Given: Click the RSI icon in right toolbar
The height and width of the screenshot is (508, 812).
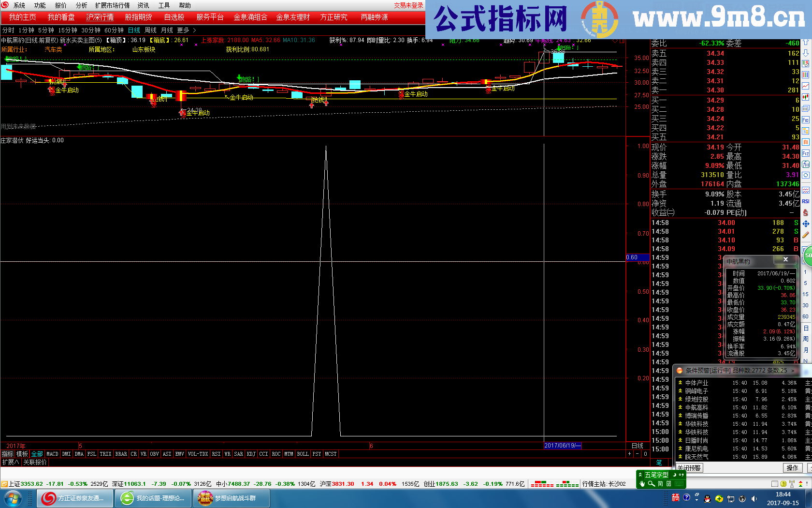Looking at the screenshot, I should click(806, 201).
